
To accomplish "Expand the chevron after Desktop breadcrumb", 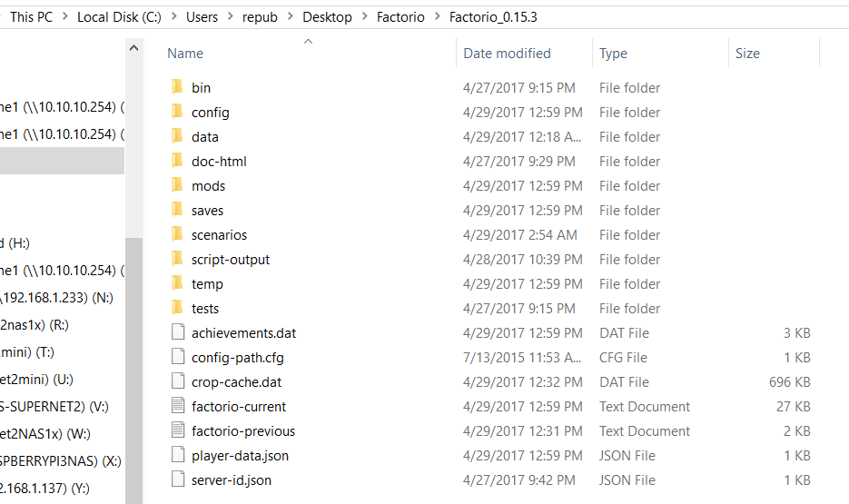I will [x=364, y=16].
